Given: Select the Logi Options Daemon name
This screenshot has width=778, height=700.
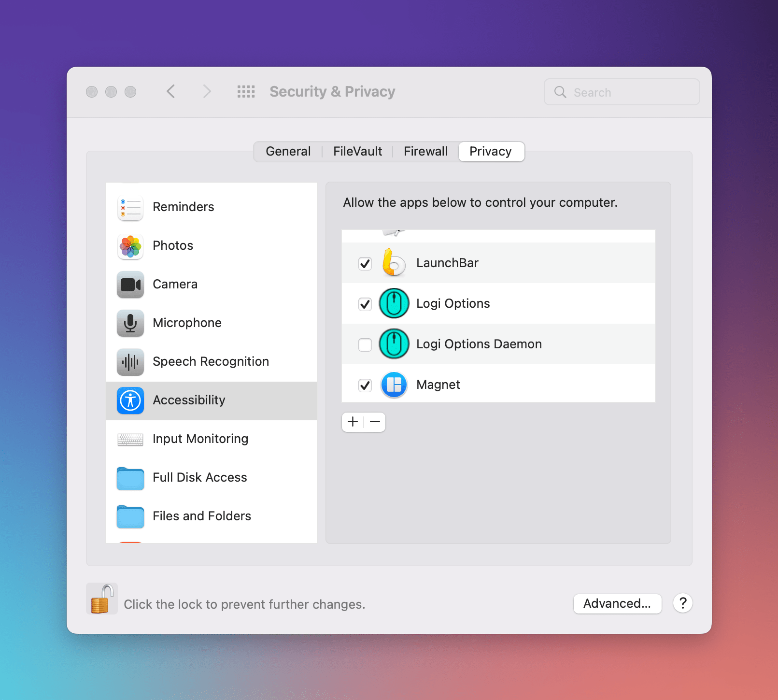Looking at the screenshot, I should [479, 344].
